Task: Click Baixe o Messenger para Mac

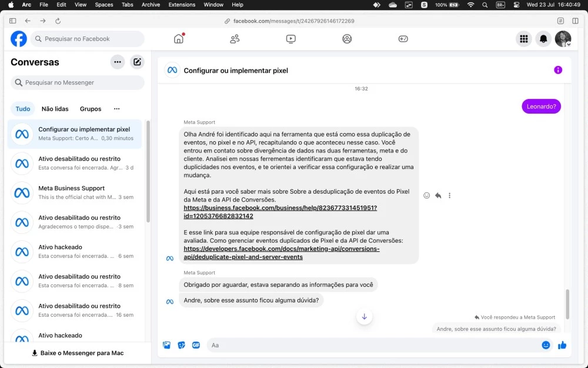Action: click(78, 353)
